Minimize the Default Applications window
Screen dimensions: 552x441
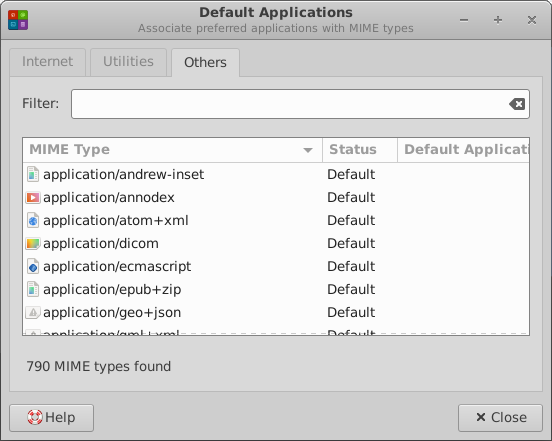click(x=464, y=20)
